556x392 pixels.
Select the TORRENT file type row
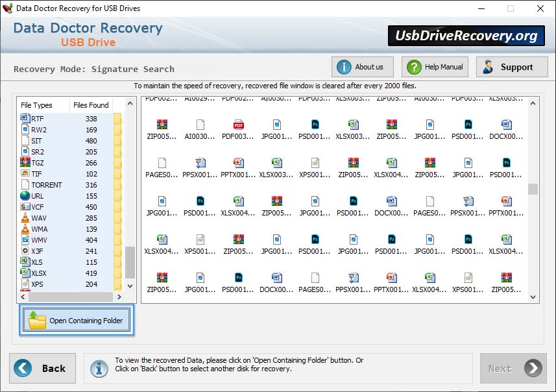(71, 185)
